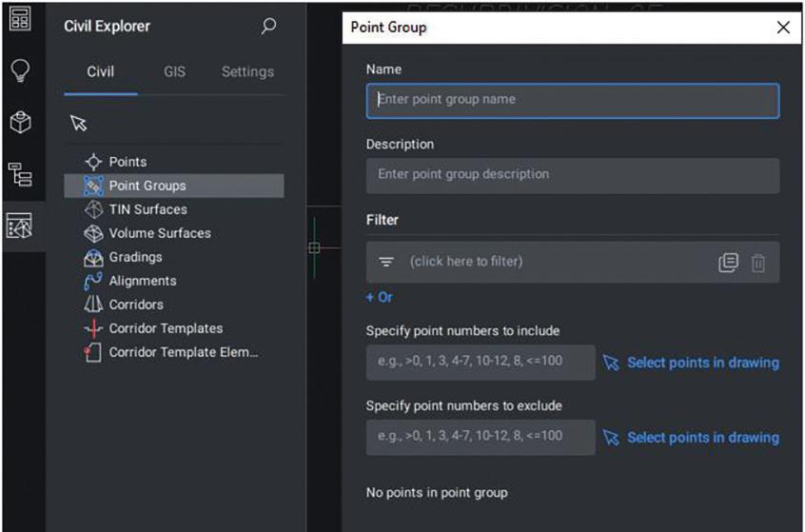Click the Volume Surfaces icon

point(93,233)
